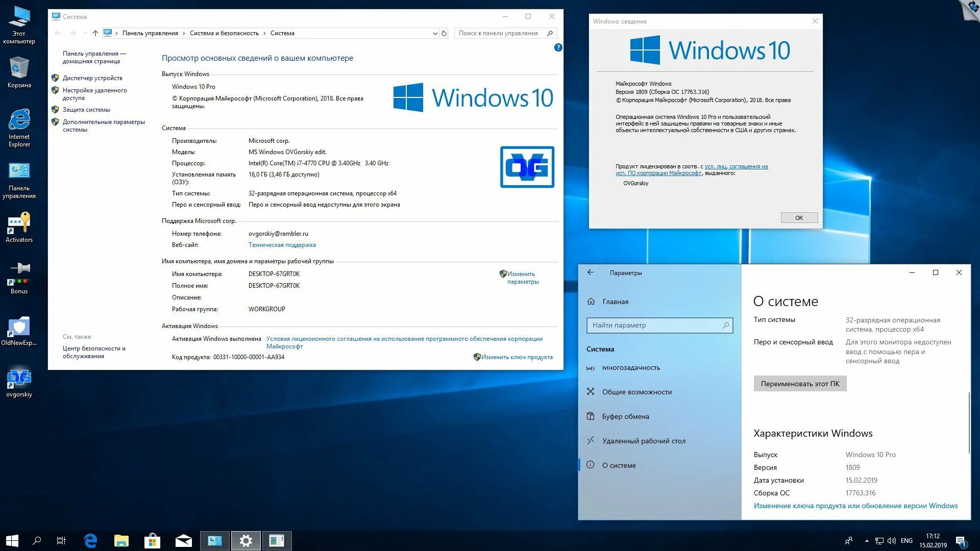The width and height of the screenshot is (980, 551).
Task: Open the Этот компьютер desktop icon
Action: pos(19,24)
